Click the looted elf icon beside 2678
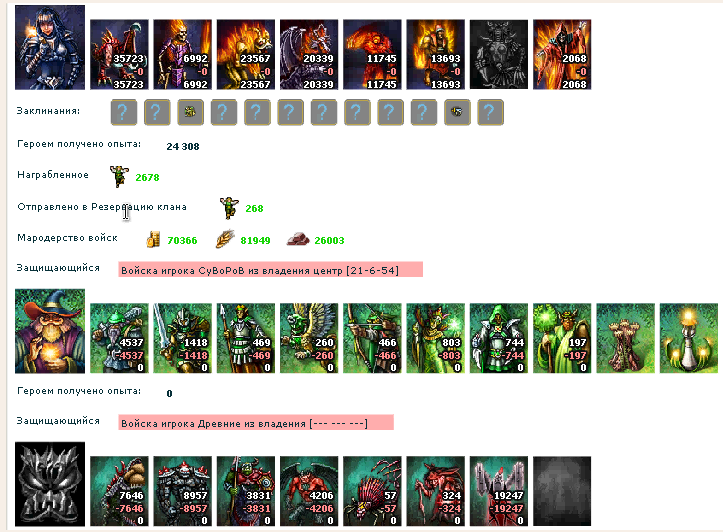This screenshot has width=723, height=532. tap(119, 177)
